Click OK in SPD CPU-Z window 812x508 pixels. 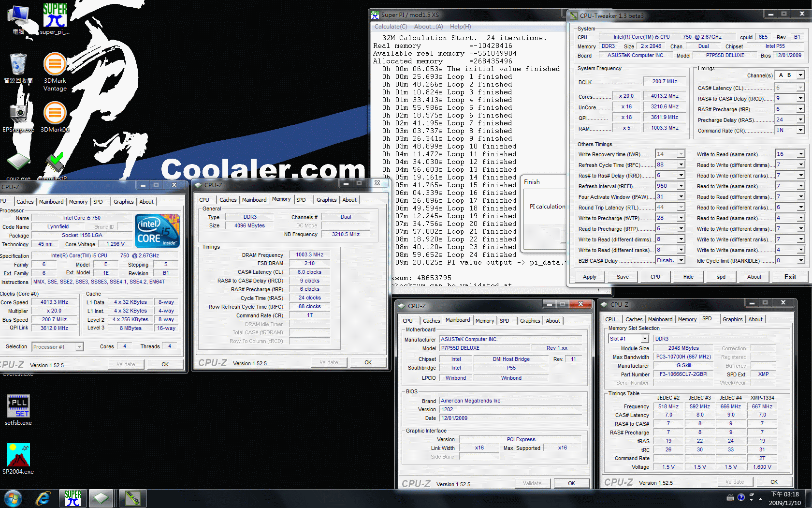774,482
